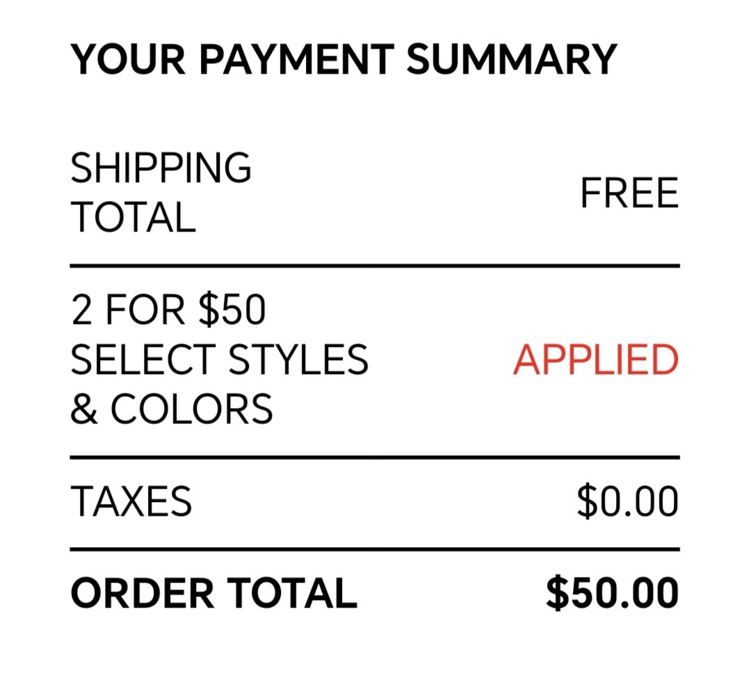Click the 2 FOR $50 text line
Image resolution: width=744 pixels, height=700 pixels.
point(168,310)
